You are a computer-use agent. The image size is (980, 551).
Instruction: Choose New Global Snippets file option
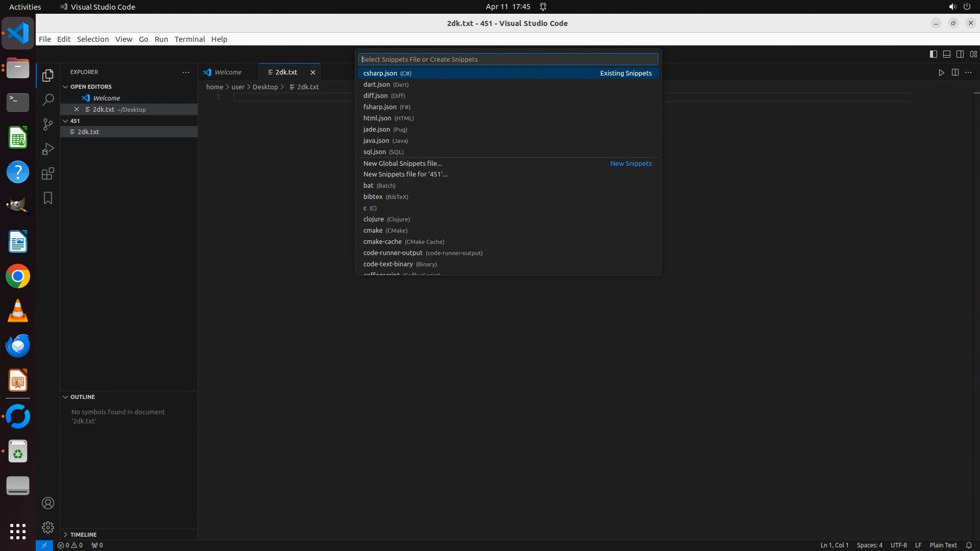point(402,163)
